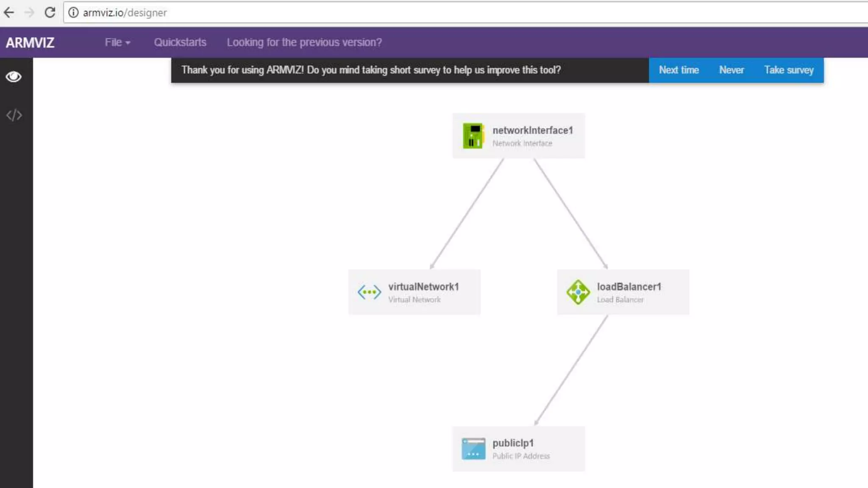Choose Never on the survey banner
868x488 pixels.
[x=731, y=70]
